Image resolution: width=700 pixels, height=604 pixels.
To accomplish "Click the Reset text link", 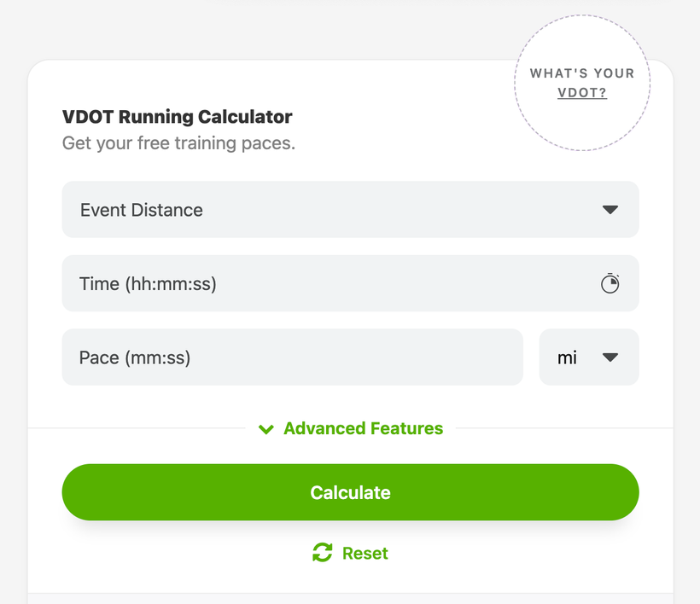I will pyautogui.click(x=365, y=553).
